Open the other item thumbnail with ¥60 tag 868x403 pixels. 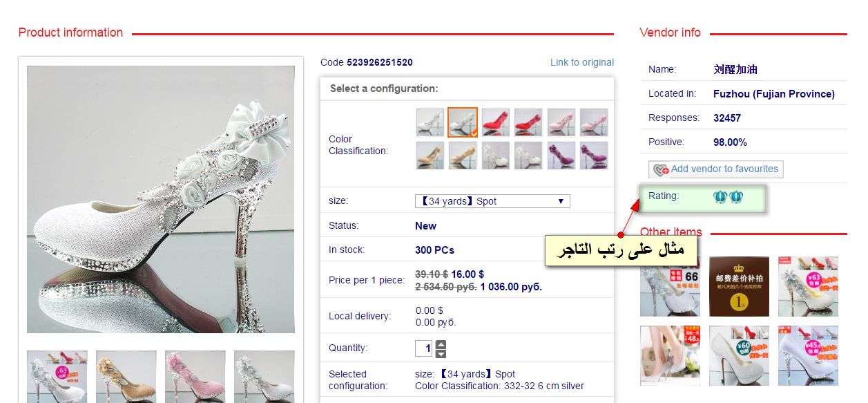[x=739, y=355]
